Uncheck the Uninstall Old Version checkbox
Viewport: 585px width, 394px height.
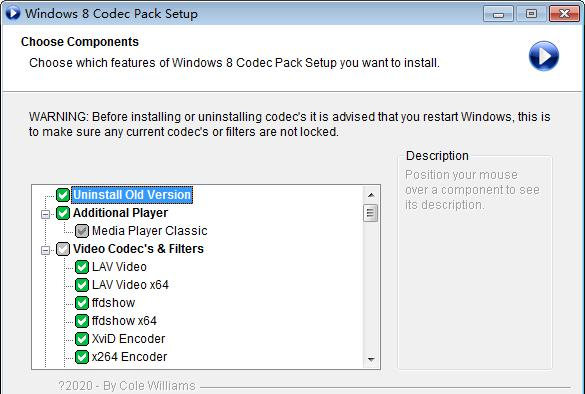[63, 195]
